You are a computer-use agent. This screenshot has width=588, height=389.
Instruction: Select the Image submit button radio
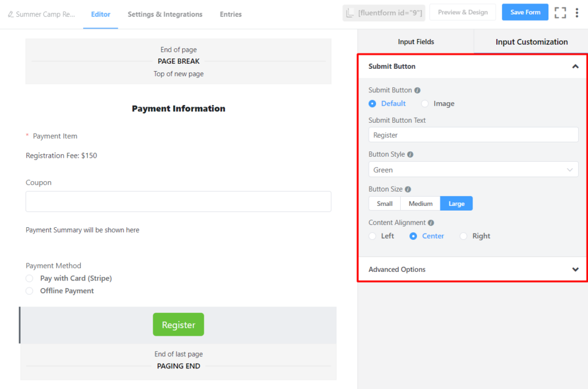(x=425, y=103)
